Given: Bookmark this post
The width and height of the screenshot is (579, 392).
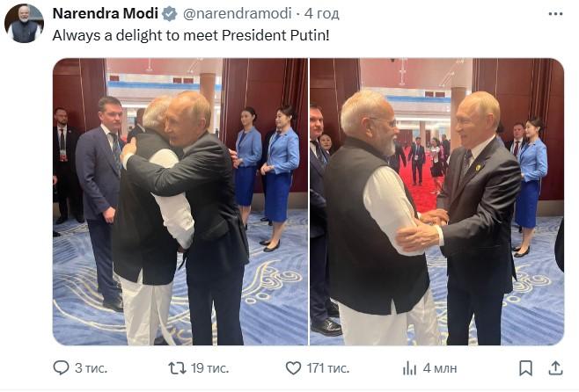Looking at the screenshot, I should tap(525, 368).
